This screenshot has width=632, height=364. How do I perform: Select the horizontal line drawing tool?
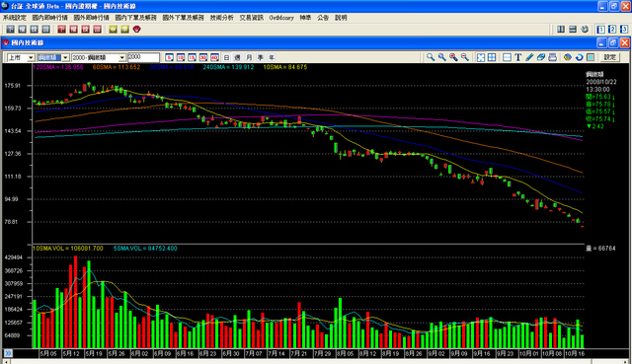tap(507, 57)
